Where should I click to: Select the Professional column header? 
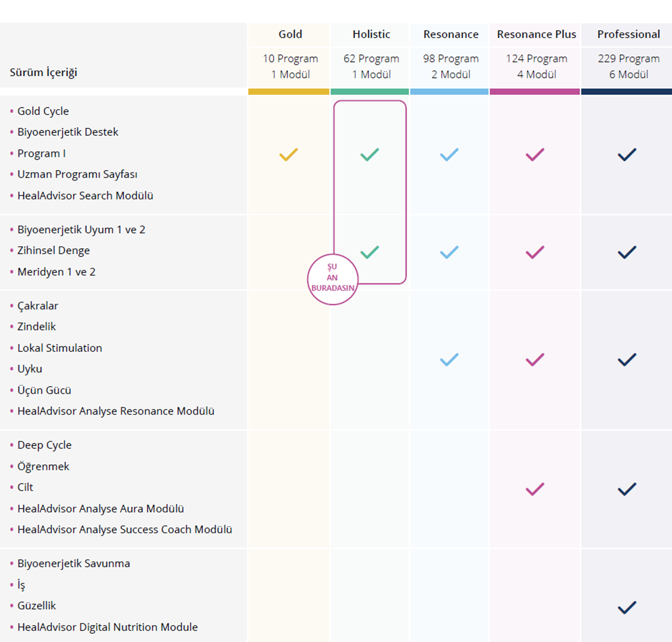point(629,34)
